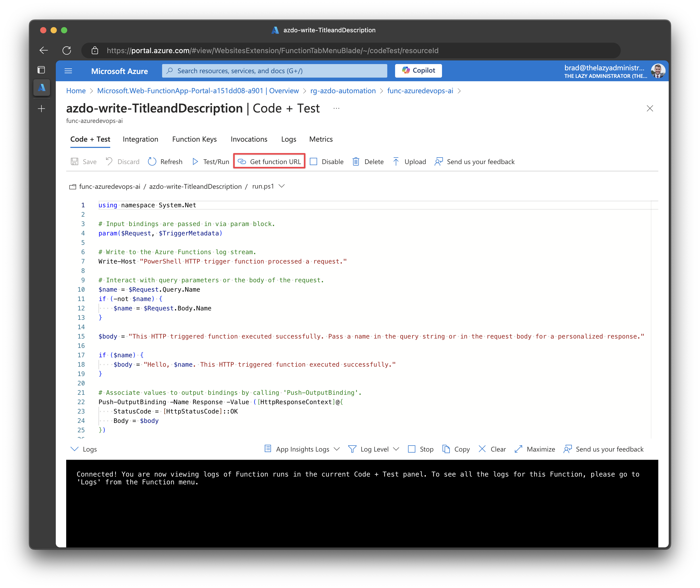Click the folder icon in file path
Screen dimensions: 700x588
click(72, 187)
